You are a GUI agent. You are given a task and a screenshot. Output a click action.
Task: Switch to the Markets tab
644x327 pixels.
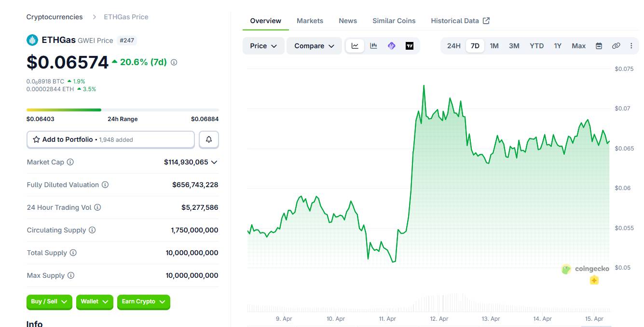tap(310, 20)
